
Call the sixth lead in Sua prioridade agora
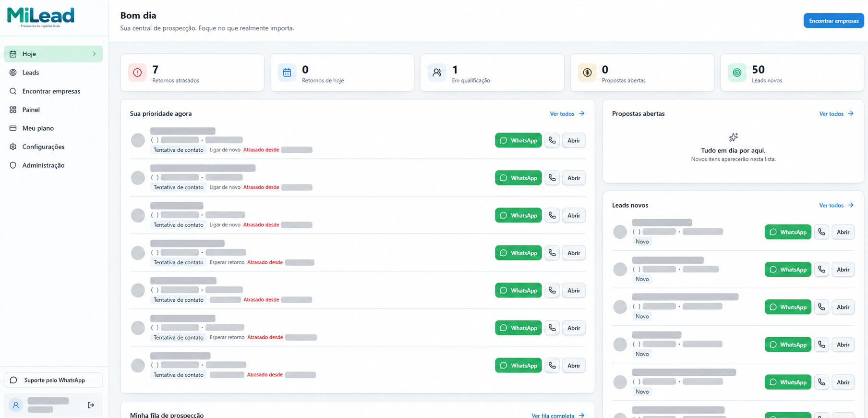point(552,328)
